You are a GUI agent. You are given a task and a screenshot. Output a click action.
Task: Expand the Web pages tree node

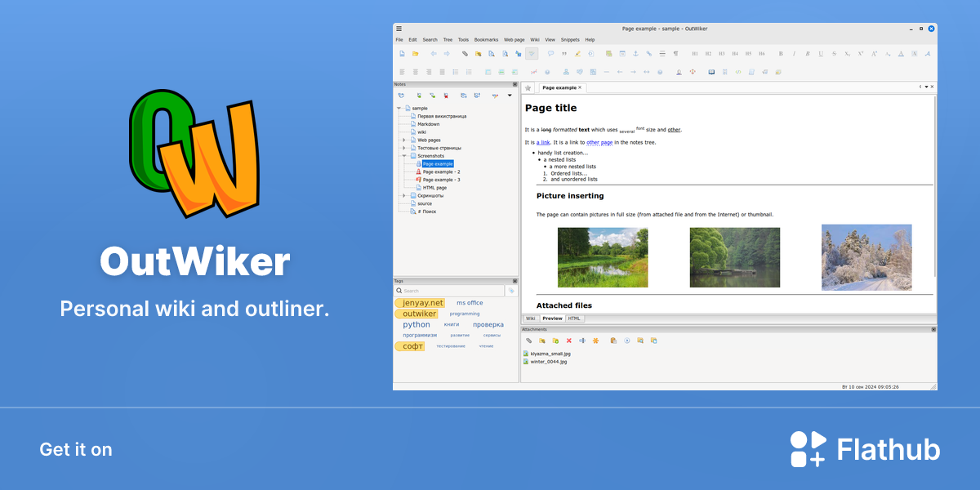click(x=404, y=140)
